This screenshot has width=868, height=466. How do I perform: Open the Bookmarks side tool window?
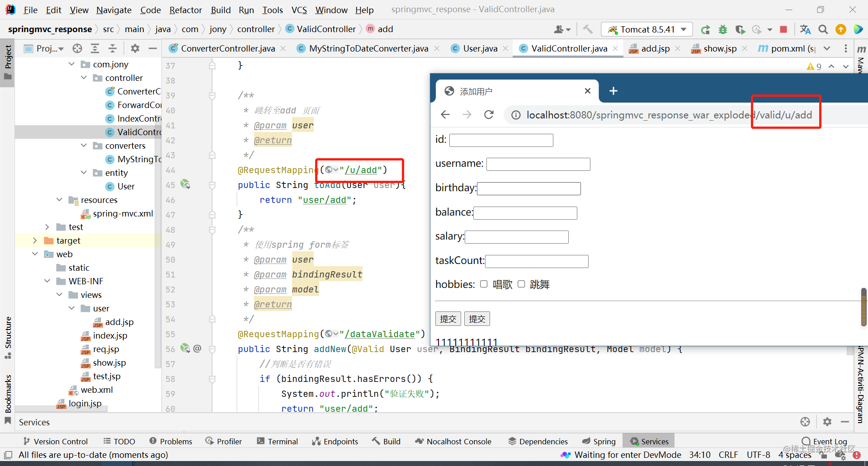pos(8,400)
